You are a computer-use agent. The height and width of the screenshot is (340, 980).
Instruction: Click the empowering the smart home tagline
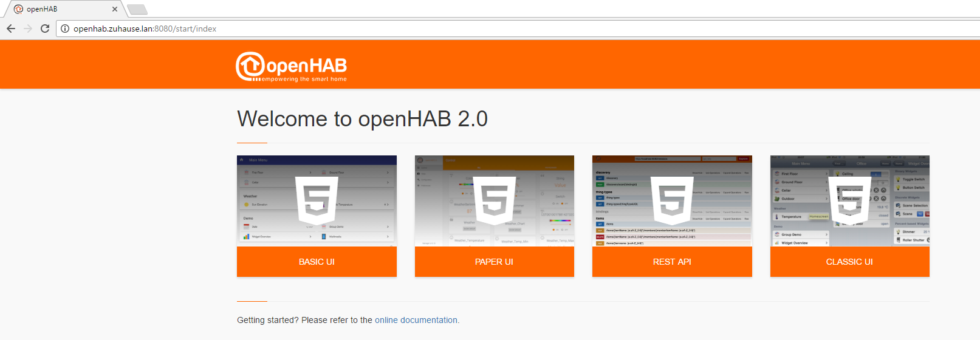point(304,80)
